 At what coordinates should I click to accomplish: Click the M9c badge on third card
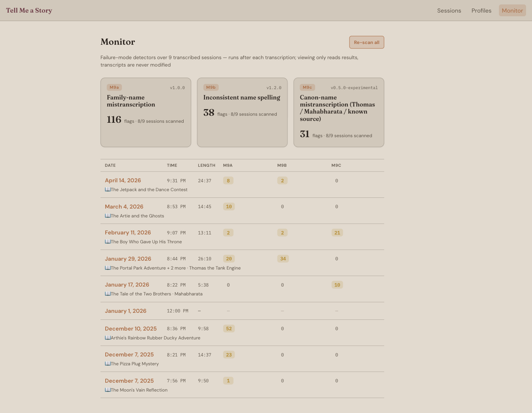[x=307, y=87]
